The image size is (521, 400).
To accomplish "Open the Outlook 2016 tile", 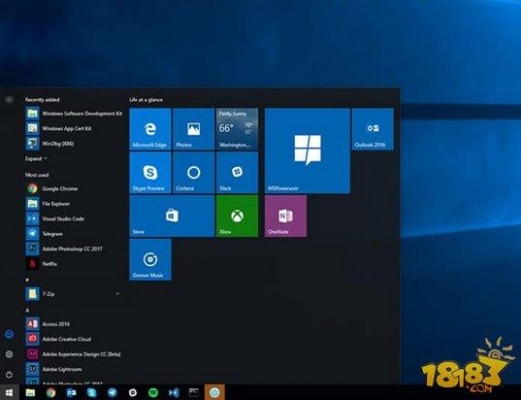I will pyautogui.click(x=373, y=129).
